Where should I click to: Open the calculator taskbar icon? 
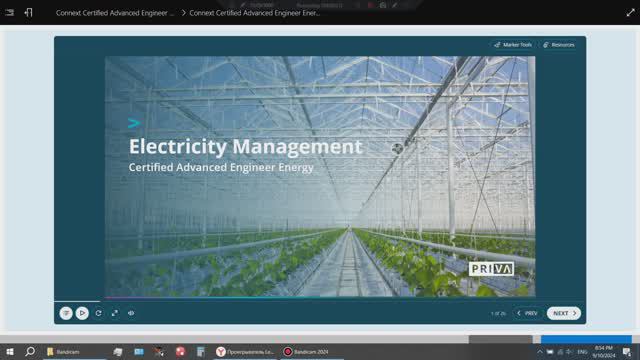point(200,352)
